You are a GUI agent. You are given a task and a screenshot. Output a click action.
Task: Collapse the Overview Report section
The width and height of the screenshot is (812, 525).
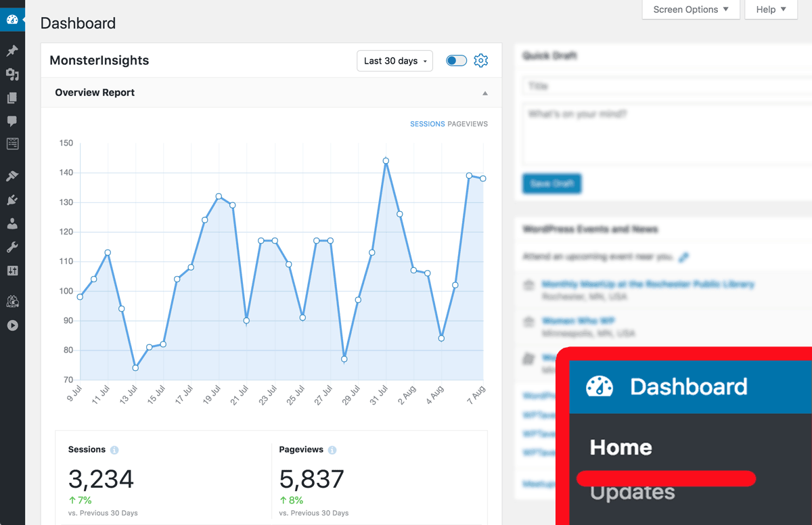pos(485,93)
